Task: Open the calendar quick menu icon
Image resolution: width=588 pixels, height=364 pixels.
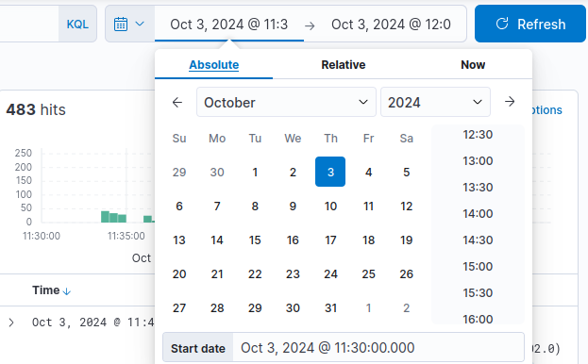Action: pyautogui.click(x=129, y=24)
